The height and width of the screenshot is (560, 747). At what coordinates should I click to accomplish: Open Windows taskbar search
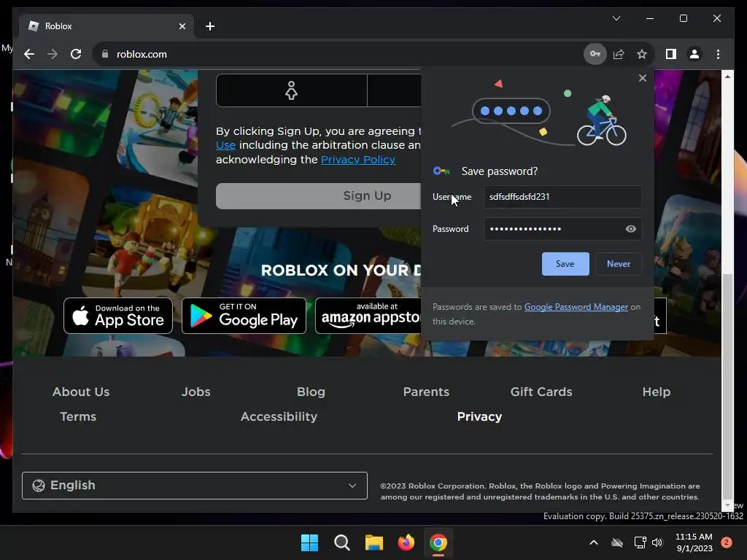pyautogui.click(x=342, y=542)
